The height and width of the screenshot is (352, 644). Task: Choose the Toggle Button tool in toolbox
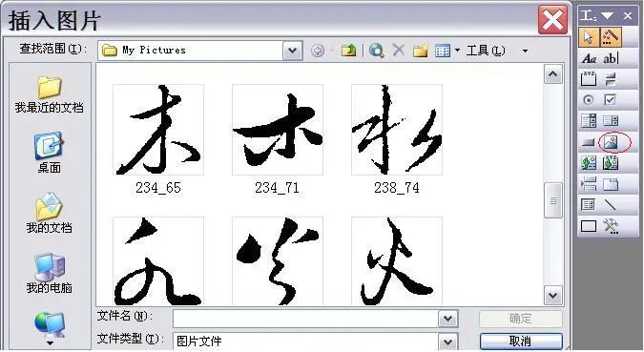click(x=611, y=79)
